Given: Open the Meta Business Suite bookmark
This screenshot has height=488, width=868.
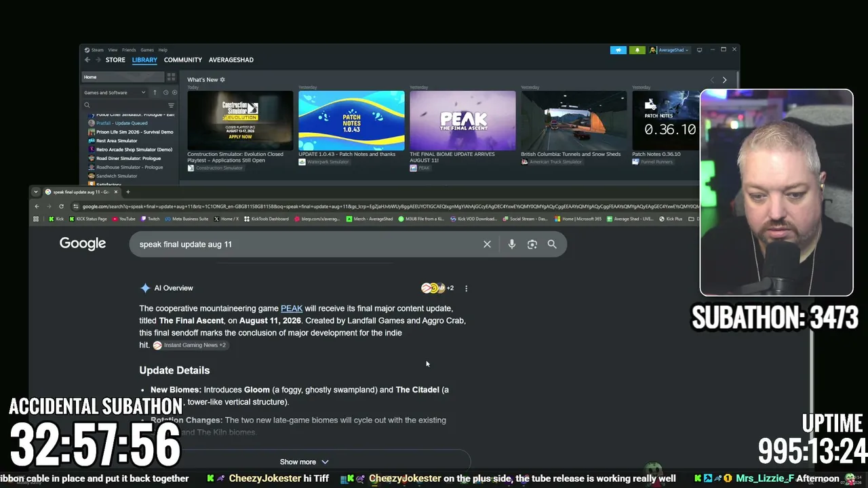Looking at the screenshot, I should (x=186, y=219).
